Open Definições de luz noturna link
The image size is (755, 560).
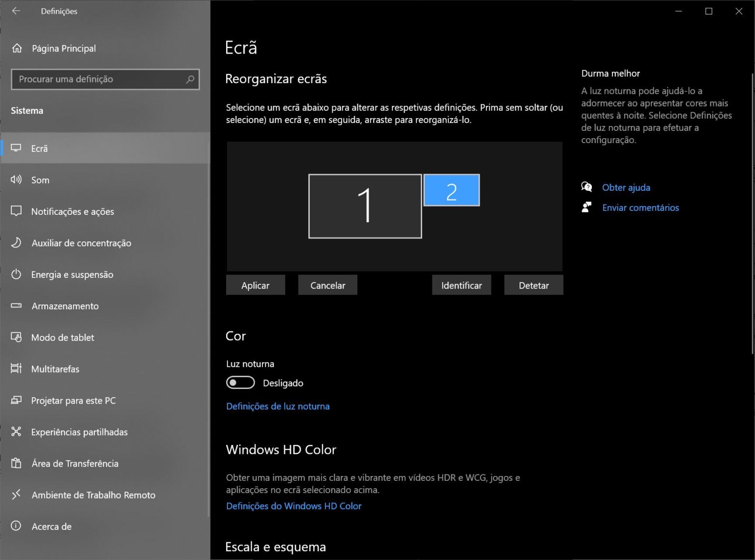click(x=278, y=406)
